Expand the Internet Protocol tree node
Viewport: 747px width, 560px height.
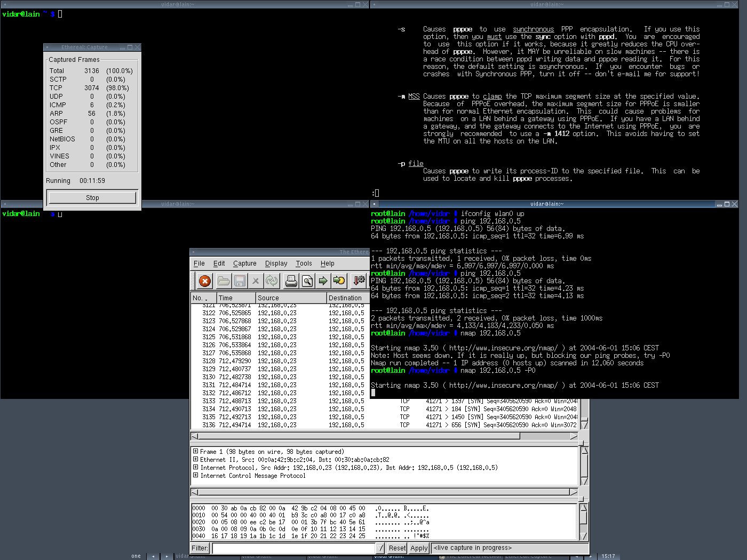tap(195, 467)
